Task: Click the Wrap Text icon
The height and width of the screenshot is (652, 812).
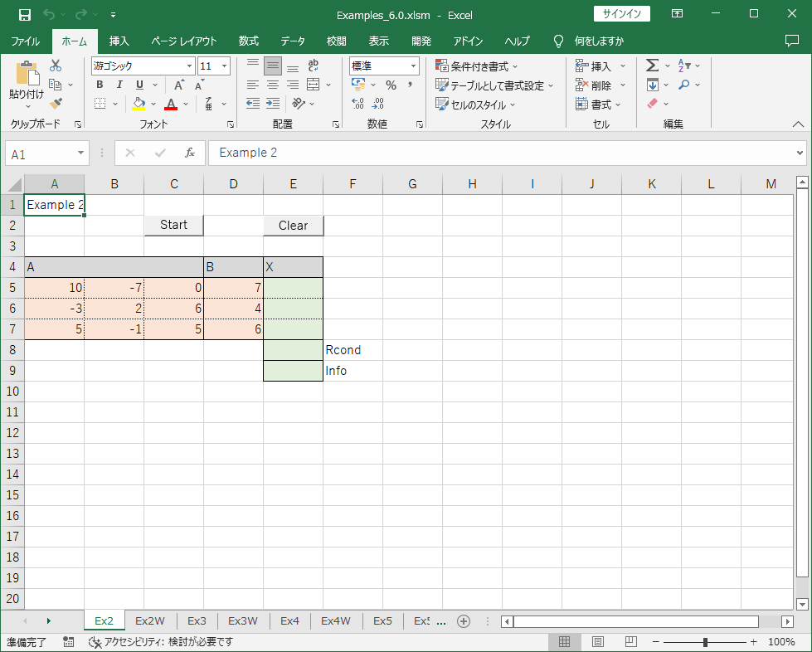Action: [314, 66]
